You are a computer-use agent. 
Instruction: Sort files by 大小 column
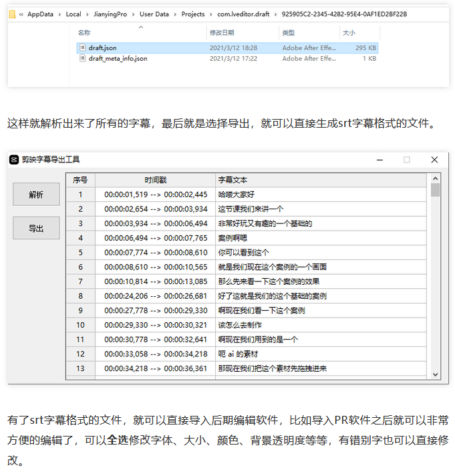349,33
